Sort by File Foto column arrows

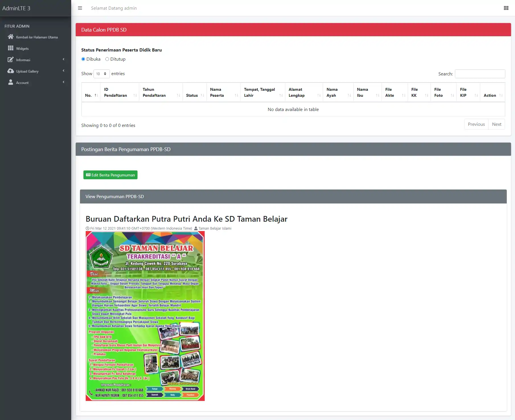tap(452, 95)
